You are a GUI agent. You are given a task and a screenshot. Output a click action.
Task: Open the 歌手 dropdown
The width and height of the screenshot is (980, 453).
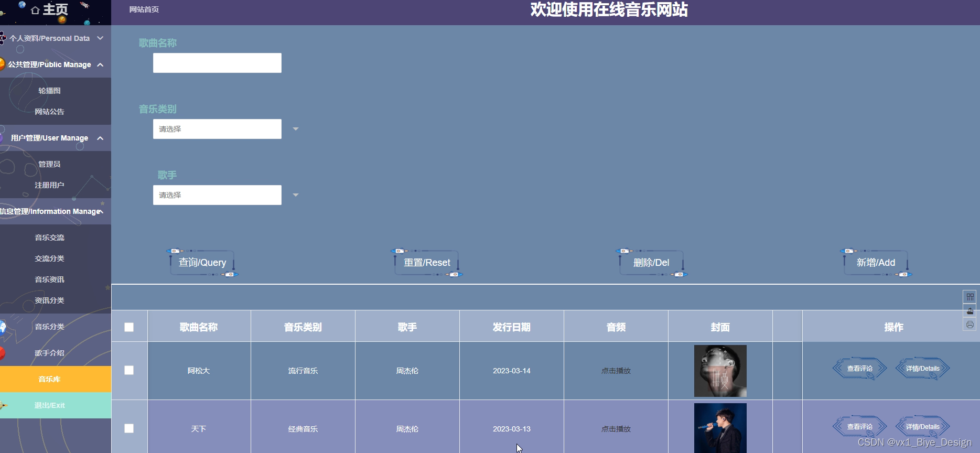217,195
